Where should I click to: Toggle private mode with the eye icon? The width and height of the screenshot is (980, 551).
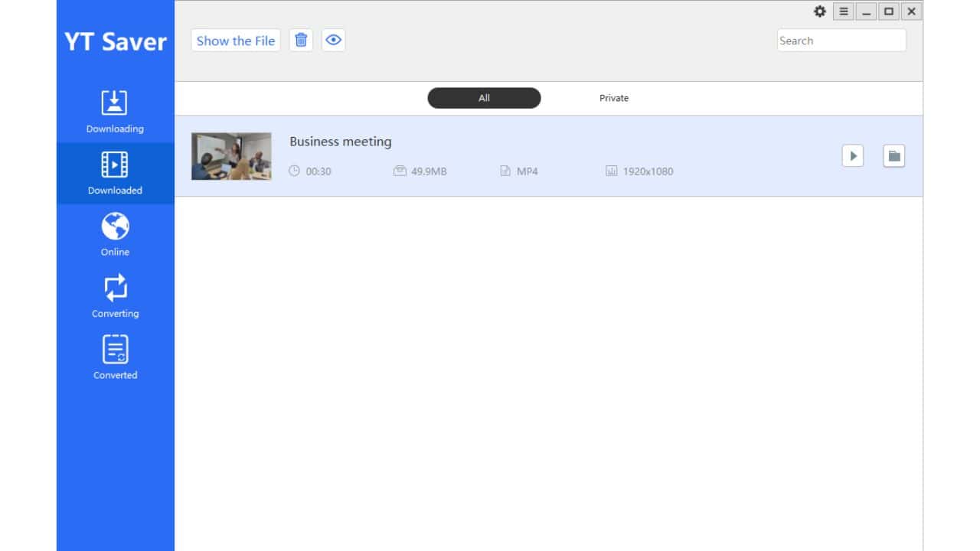333,40
